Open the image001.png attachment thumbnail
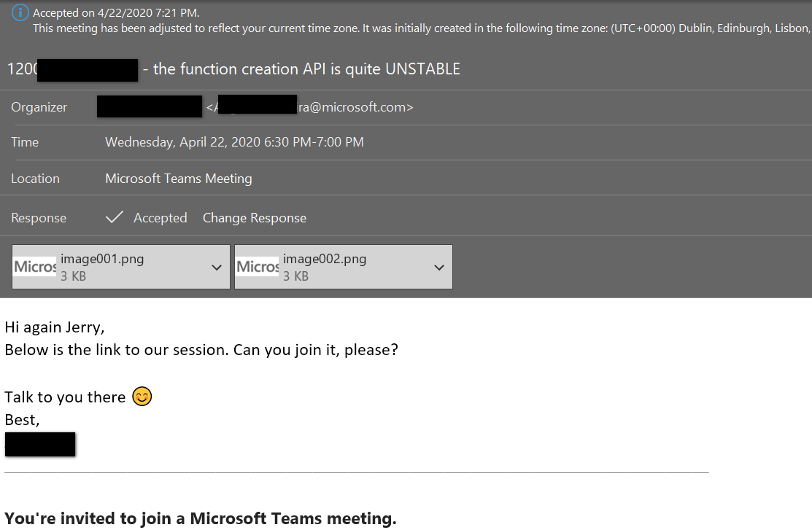 click(x=35, y=267)
